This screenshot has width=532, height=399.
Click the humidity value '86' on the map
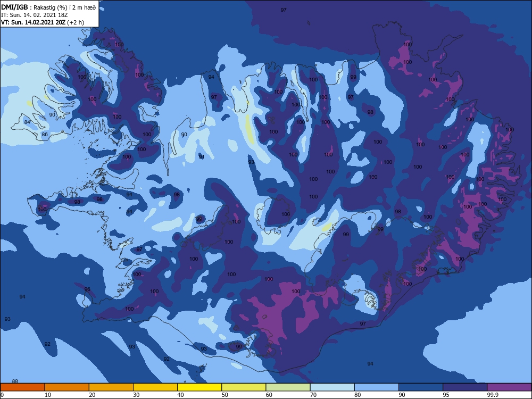(45, 135)
